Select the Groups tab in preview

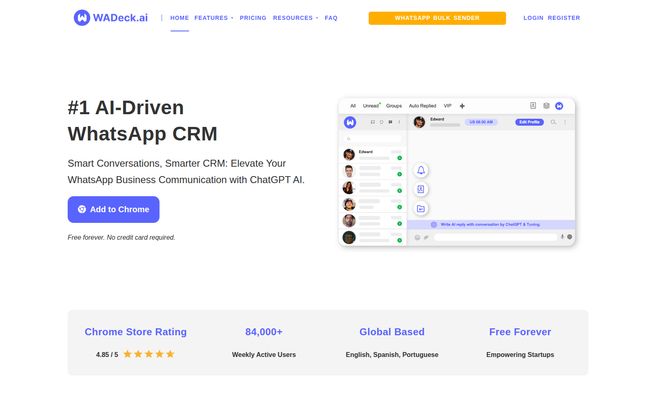coord(394,106)
